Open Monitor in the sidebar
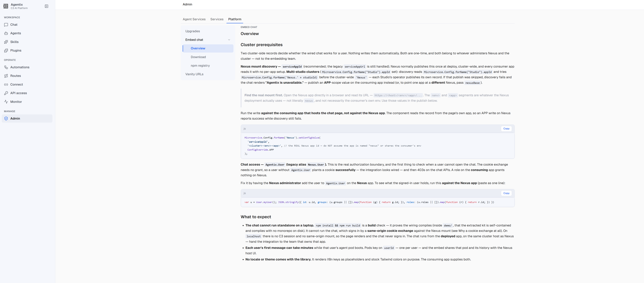Screen dimensions: 644x283 click(x=27, y=102)
